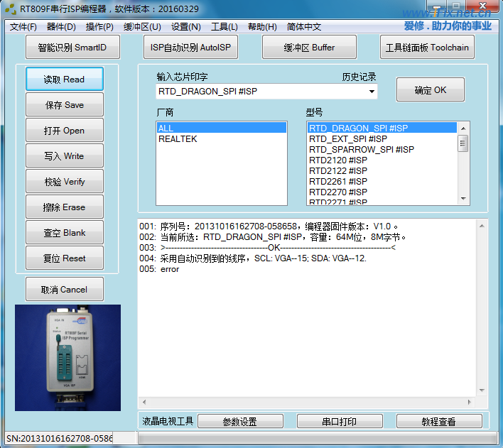Click the Save (保存) button
The width and height of the screenshot is (503, 448).
pyautogui.click(x=65, y=105)
